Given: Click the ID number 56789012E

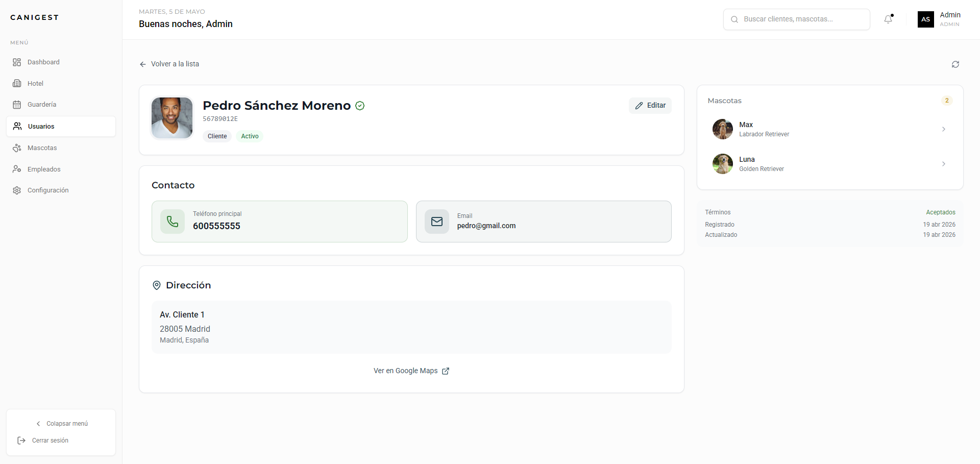Looking at the screenshot, I should (x=220, y=119).
